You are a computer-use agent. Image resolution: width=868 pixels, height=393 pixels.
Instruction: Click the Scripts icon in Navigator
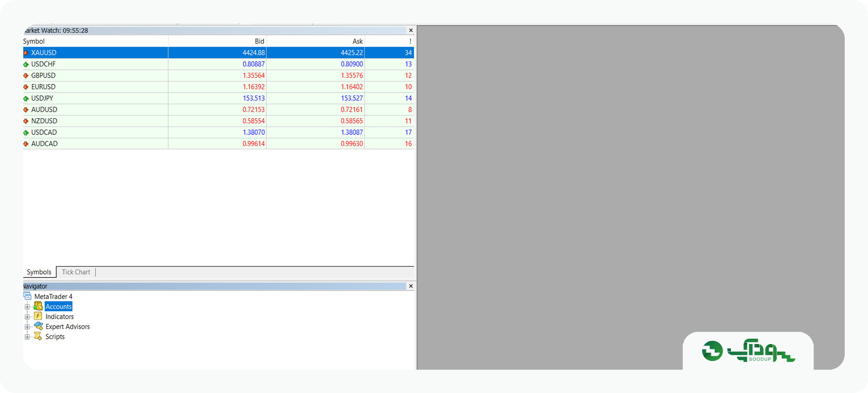click(x=38, y=336)
